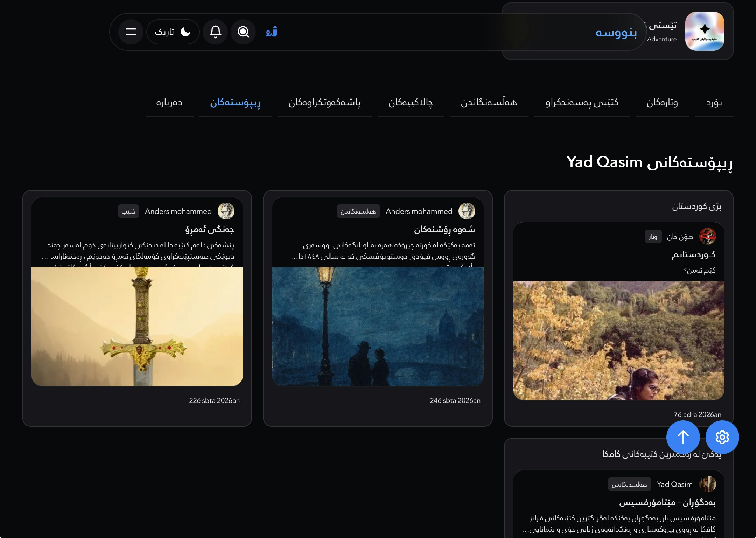Image resolution: width=756 pixels, height=538 pixels.
Task: Click the site profile logo image
Action: [705, 31]
